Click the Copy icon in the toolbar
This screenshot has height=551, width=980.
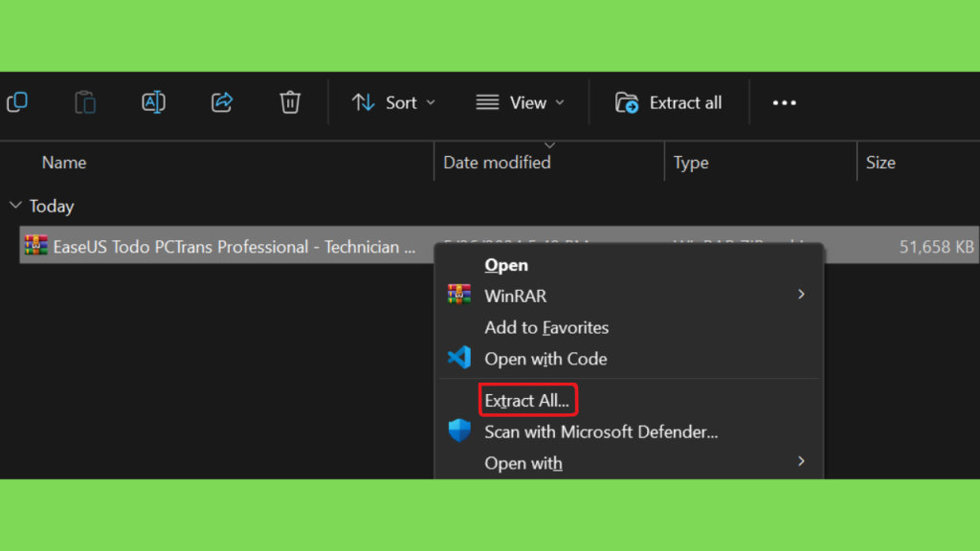click(x=17, y=102)
